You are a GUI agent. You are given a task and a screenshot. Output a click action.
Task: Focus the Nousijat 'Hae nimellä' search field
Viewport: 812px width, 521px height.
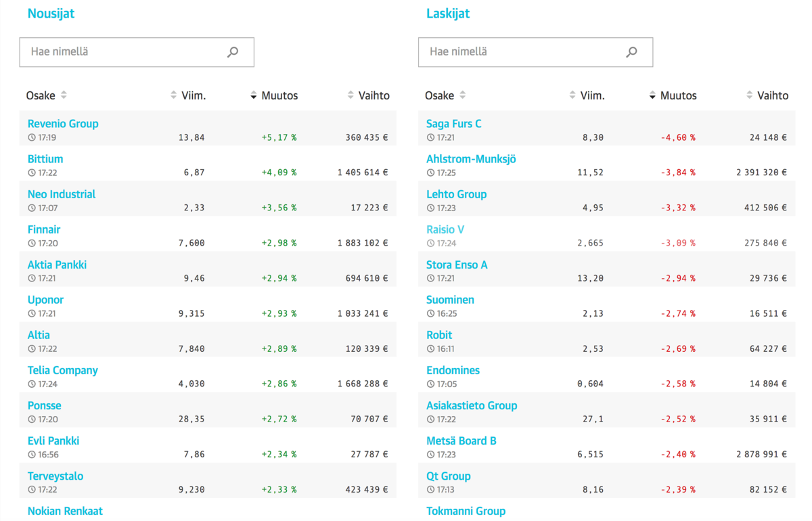click(x=137, y=52)
